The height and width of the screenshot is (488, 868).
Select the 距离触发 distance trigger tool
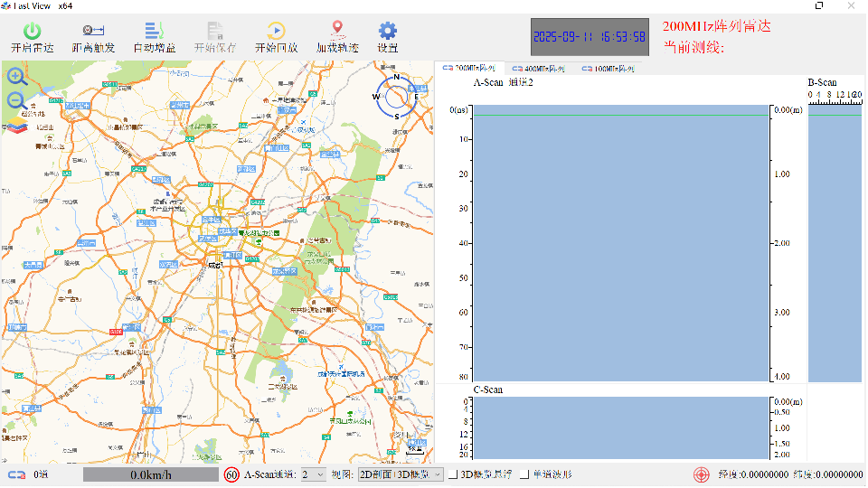pyautogui.click(x=92, y=32)
